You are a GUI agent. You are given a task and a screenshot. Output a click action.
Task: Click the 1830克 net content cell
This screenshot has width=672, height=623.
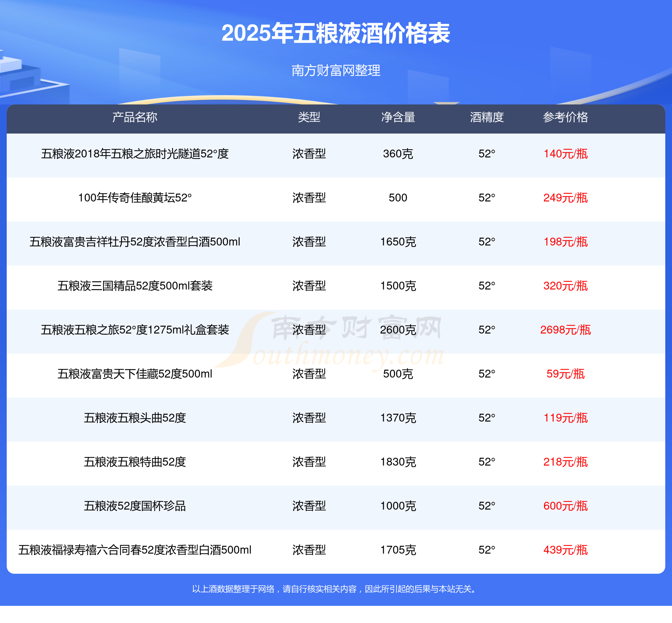coord(398,462)
